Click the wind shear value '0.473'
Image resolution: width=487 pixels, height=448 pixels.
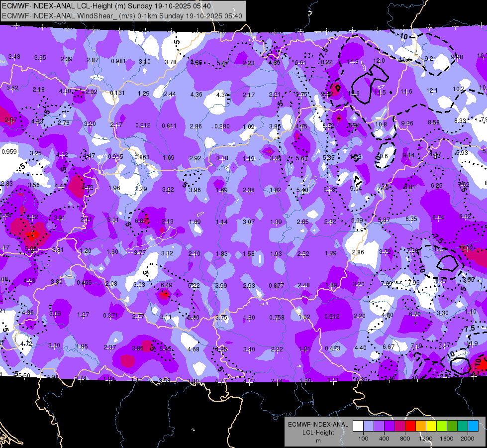click(x=333, y=348)
